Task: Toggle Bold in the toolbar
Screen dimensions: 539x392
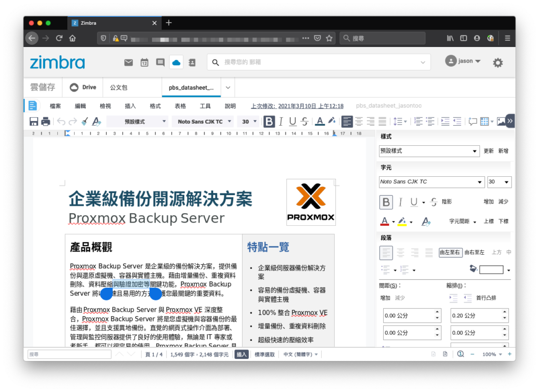Action: (269, 121)
